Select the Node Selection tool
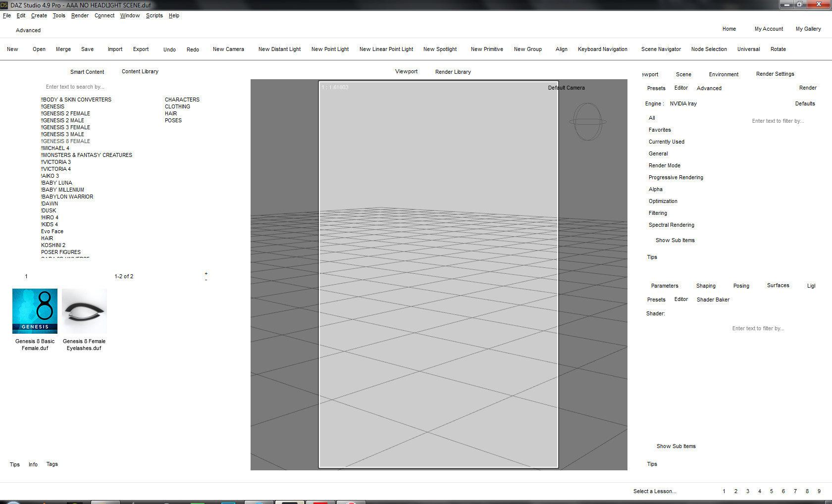 coord(709,49)
